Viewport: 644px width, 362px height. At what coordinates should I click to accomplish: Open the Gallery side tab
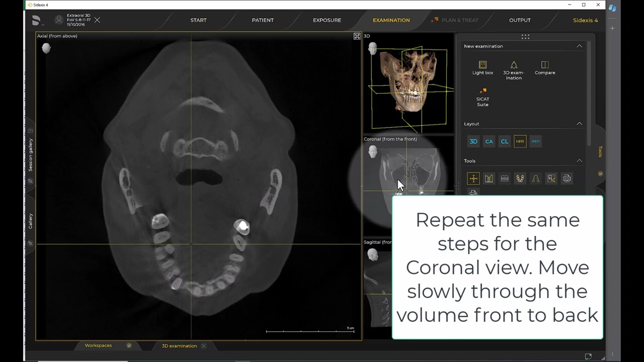pos(30,221)
